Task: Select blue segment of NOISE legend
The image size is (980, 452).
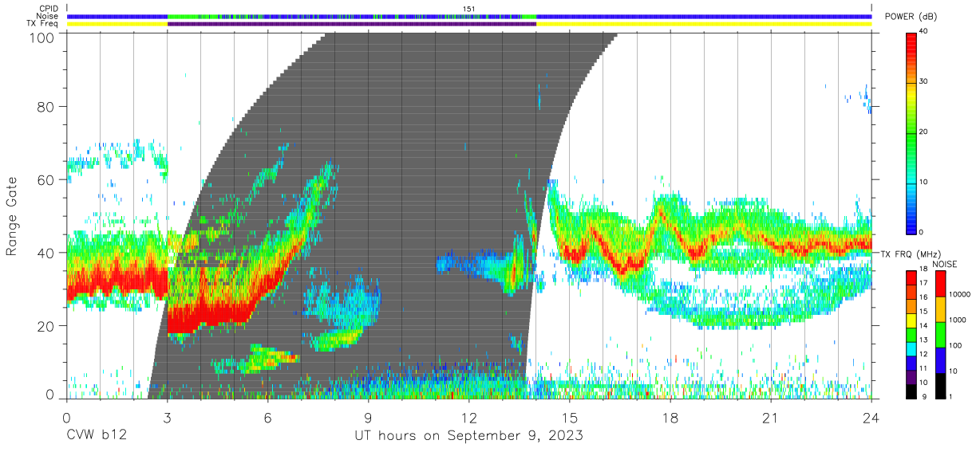Action: coord(941,360)
